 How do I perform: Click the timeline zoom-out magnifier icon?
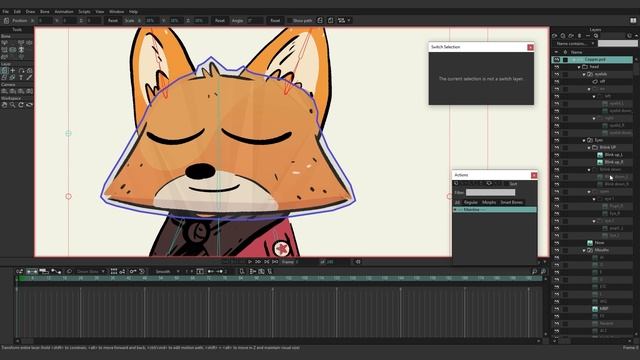pyautogui.click(x=543, y=271)
